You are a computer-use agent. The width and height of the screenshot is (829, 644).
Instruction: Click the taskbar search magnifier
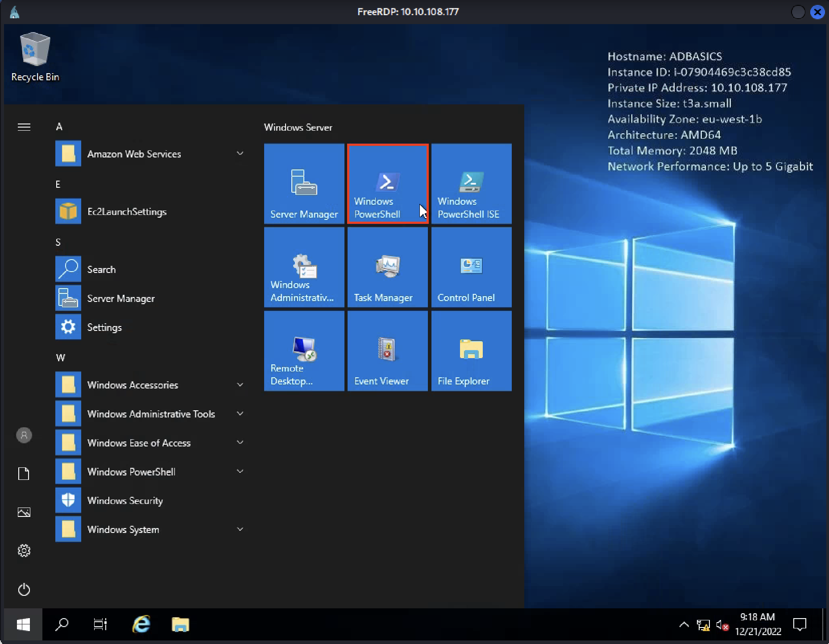coord(62,624)
